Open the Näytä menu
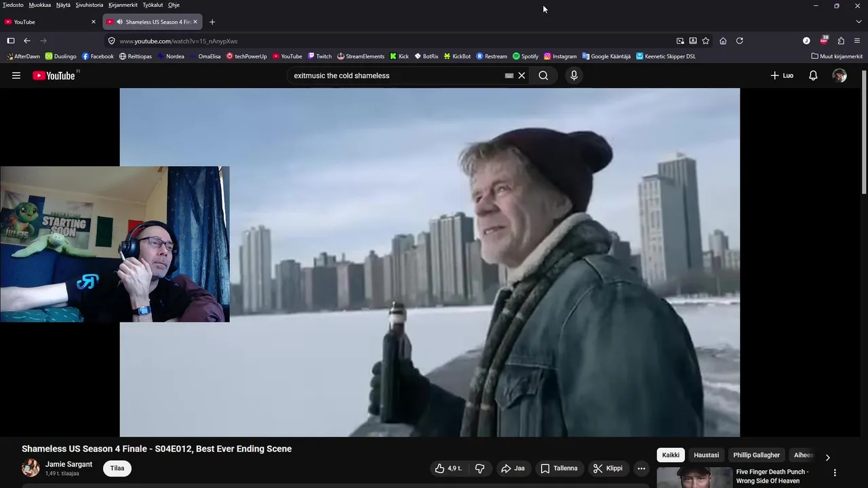 [63, 5]
